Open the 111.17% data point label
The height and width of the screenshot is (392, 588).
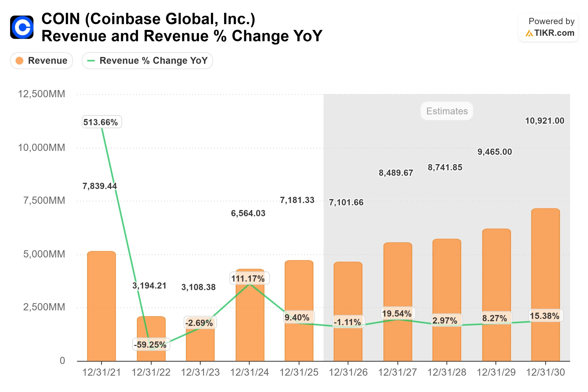[x=249, y=278]
